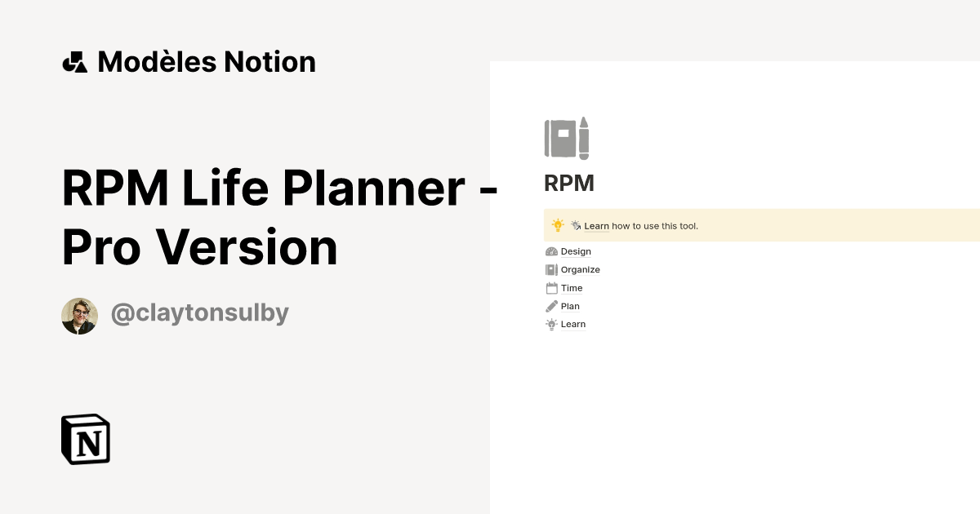980x514 pixels.
Task: Visit the @claytonsulby author profile
Action: [x=199, y=312]
